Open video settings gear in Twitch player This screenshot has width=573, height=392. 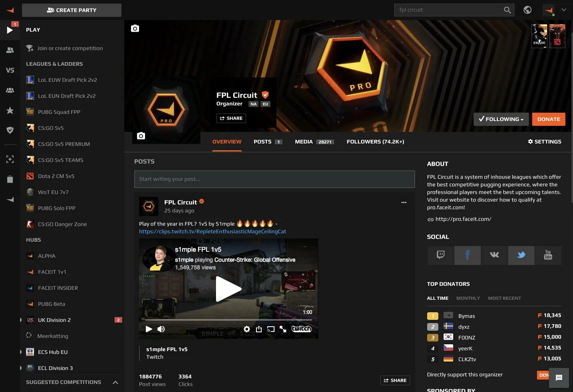click(x=247, y=329)
